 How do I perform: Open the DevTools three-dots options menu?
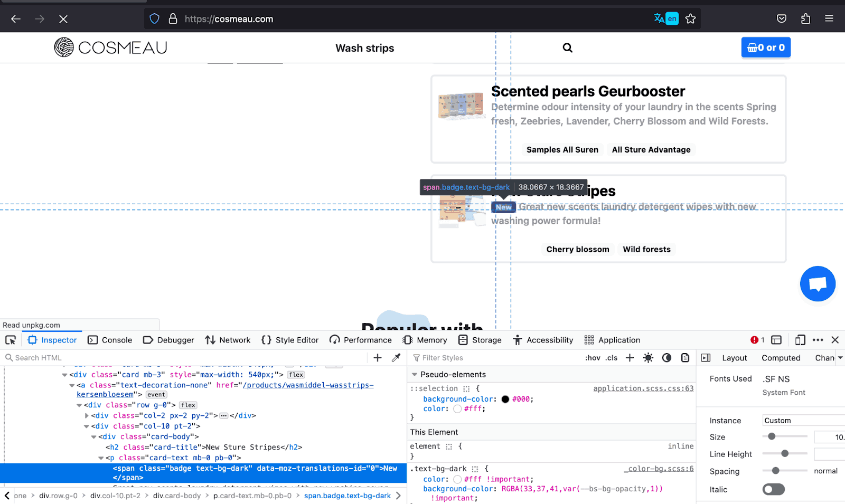pos(818,340)
